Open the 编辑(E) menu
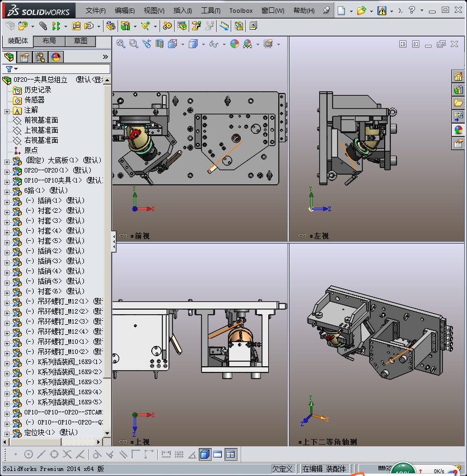467x476 pixels. pos(124,11)
